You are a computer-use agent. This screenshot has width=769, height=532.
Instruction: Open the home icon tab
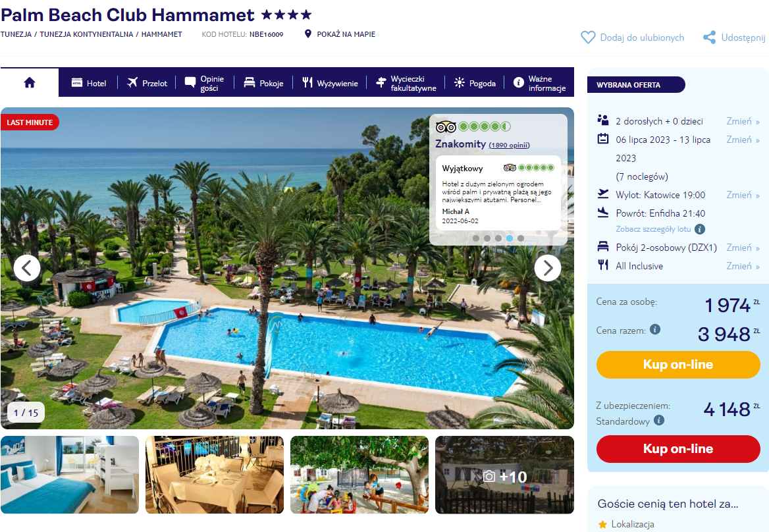coord(30,82)
